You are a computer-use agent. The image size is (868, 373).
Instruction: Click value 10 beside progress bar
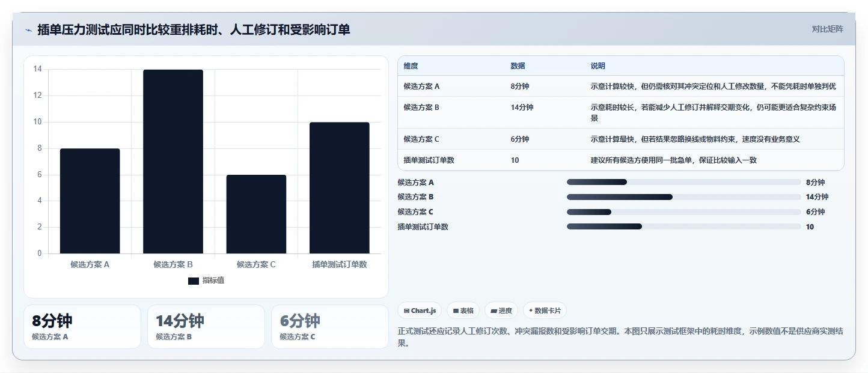[810, 226]
